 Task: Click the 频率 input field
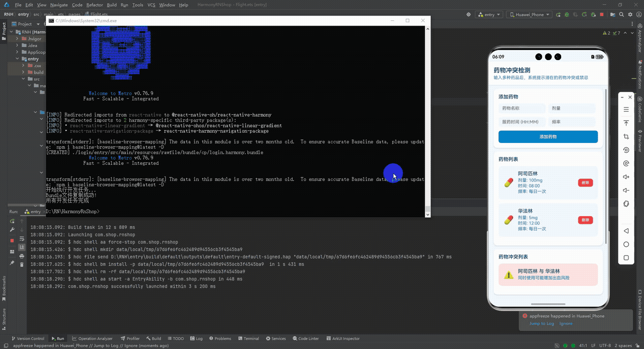click(x=572, y=122)
